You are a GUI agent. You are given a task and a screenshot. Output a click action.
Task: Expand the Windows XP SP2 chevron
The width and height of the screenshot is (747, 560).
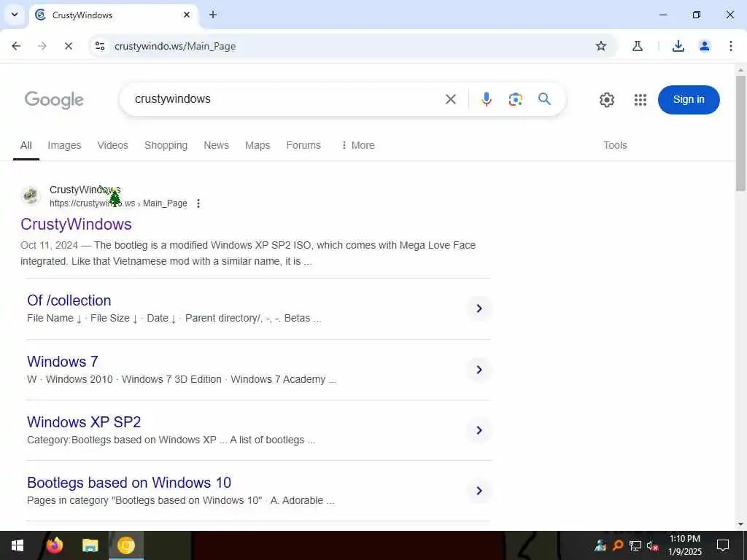(479, 430)
